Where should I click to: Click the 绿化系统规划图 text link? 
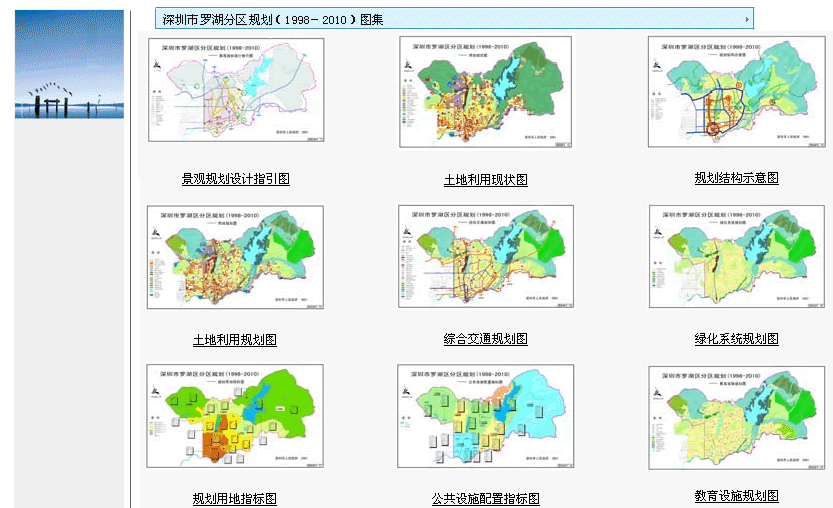pos(737,339)
